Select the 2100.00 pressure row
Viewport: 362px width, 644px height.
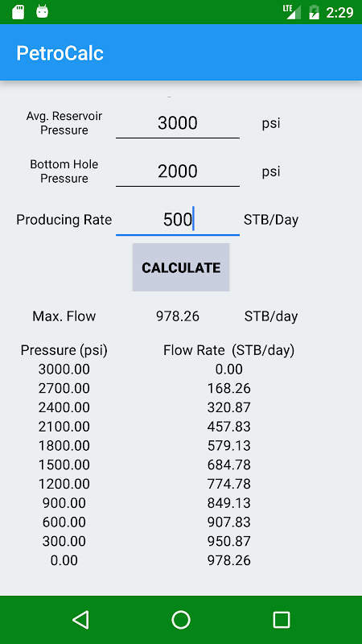(64, 427)
